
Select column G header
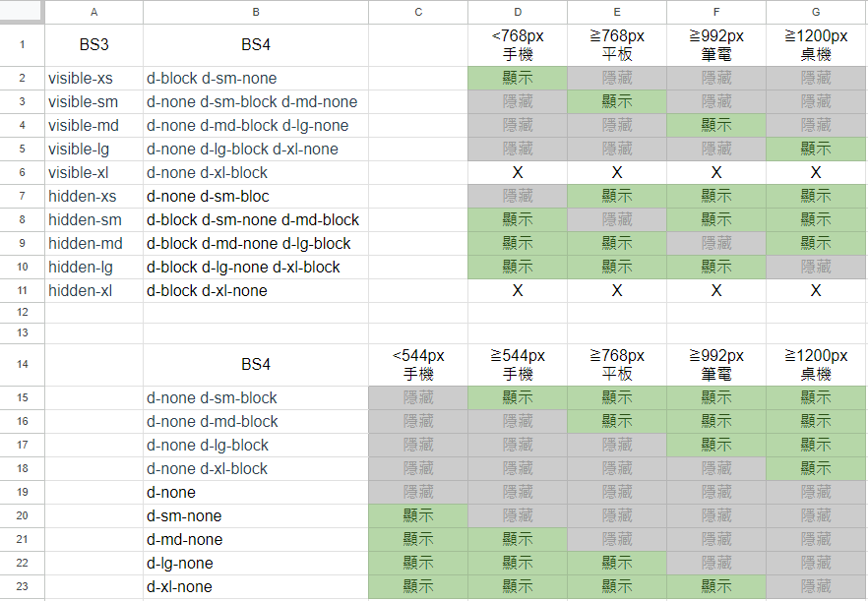point(817,12)
